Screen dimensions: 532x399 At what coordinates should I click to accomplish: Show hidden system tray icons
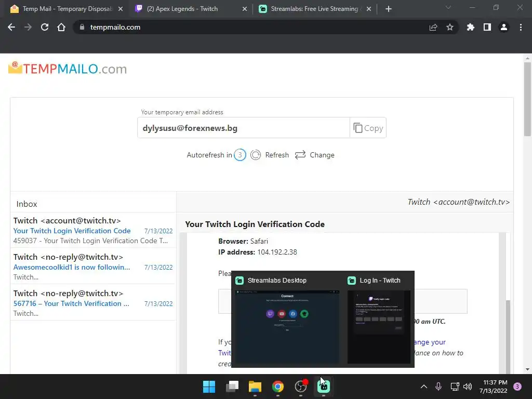click(424, 387)
